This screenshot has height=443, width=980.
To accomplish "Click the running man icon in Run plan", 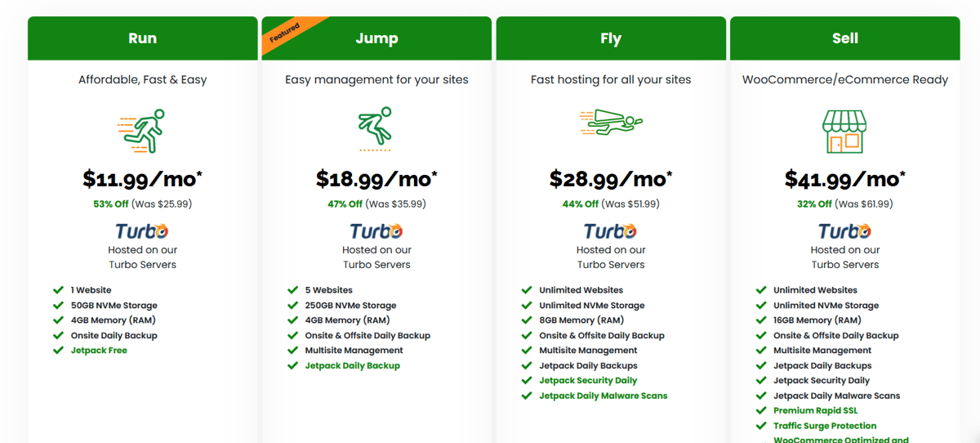I will (x=142, y=131).
